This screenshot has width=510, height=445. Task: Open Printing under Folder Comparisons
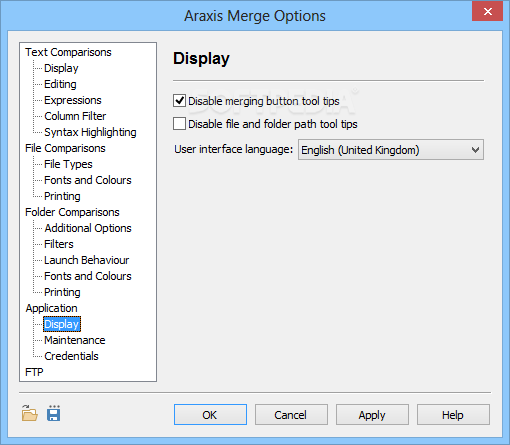coord(62,292)
